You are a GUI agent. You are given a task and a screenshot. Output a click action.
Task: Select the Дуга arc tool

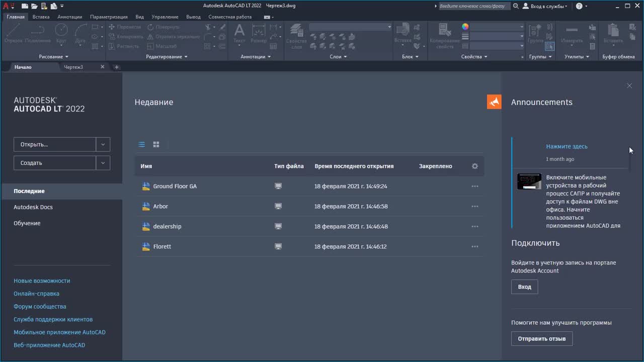[x=80, y=35]
